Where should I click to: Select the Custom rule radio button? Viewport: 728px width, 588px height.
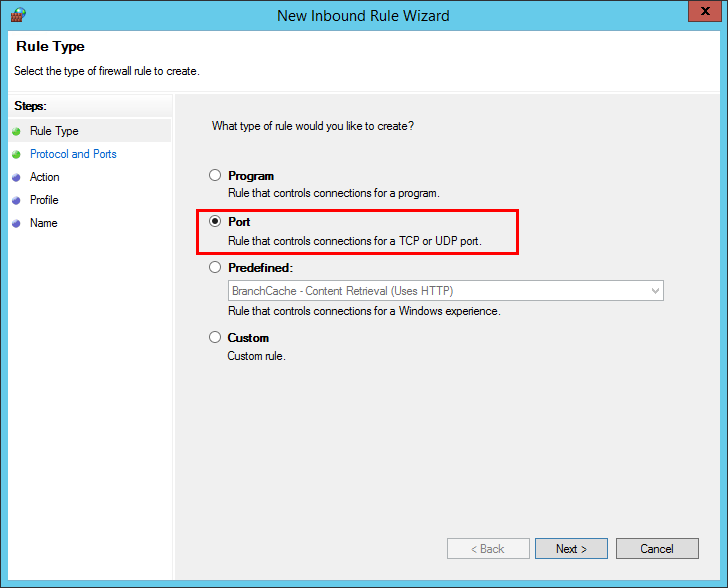pyautogui.click(x=215, y=338)
